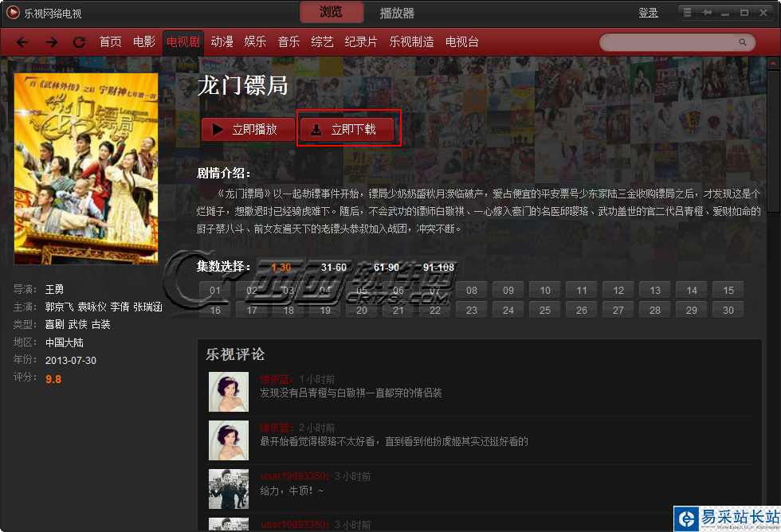Click director name 王勇
This screenshot has height=532, width=781.
(x=54, y=289)
